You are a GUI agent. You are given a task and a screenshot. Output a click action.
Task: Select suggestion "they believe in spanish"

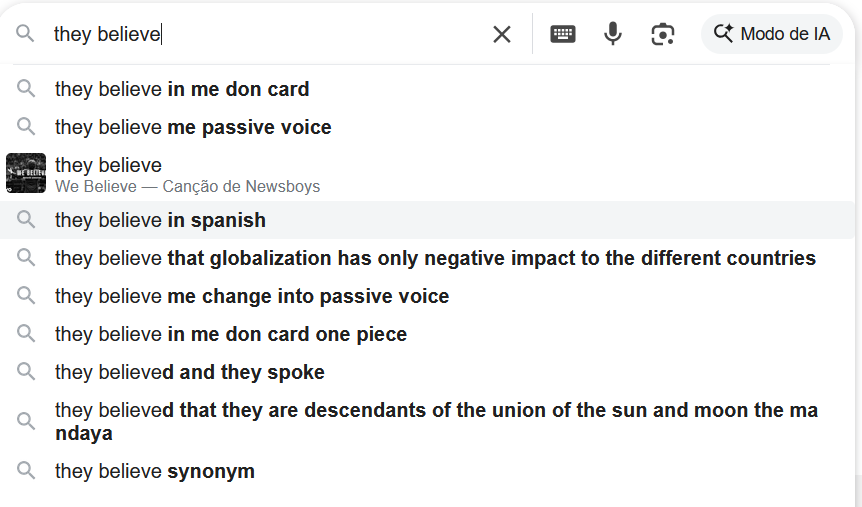tap(160, 220)
